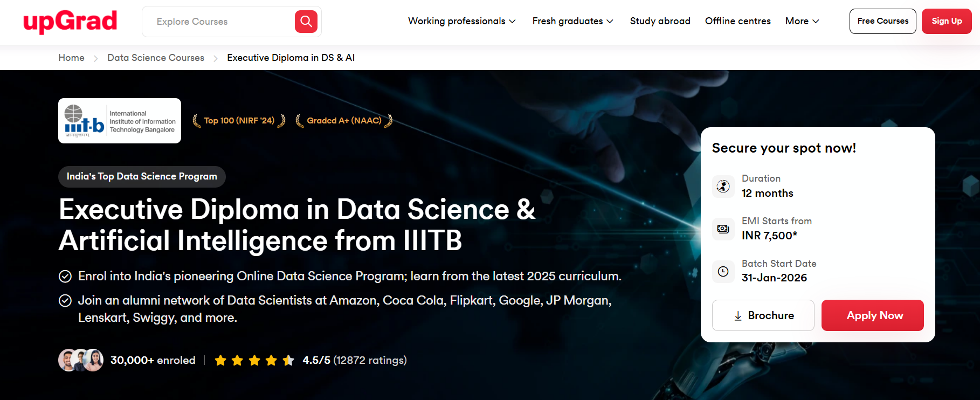
Task: Download the Brochure
Action: click(x=763, y=315)
